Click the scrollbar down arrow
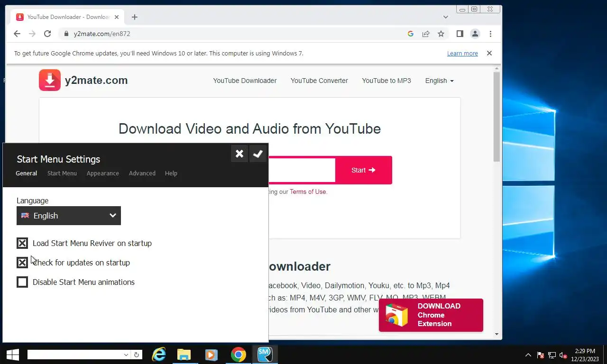 point(497,334)
